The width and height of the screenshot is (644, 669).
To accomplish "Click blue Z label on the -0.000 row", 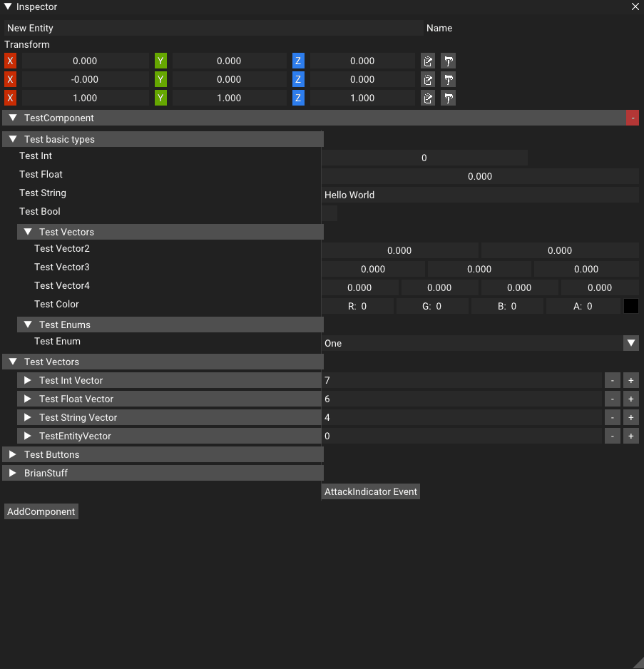I will 298,79.
